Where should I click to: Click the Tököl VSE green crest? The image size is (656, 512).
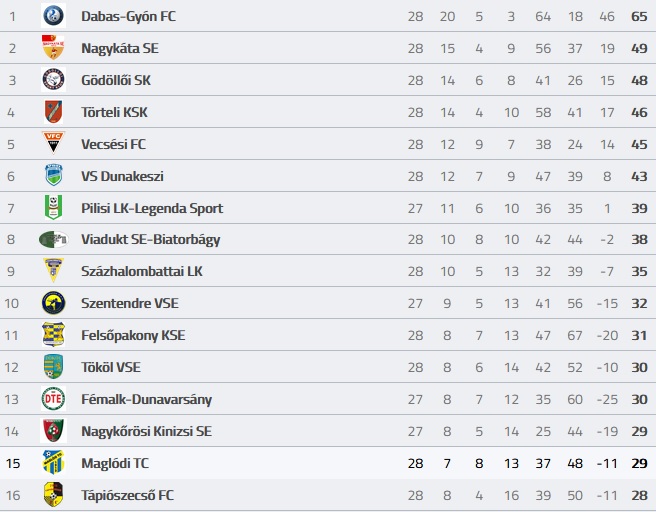coord(54,366)
